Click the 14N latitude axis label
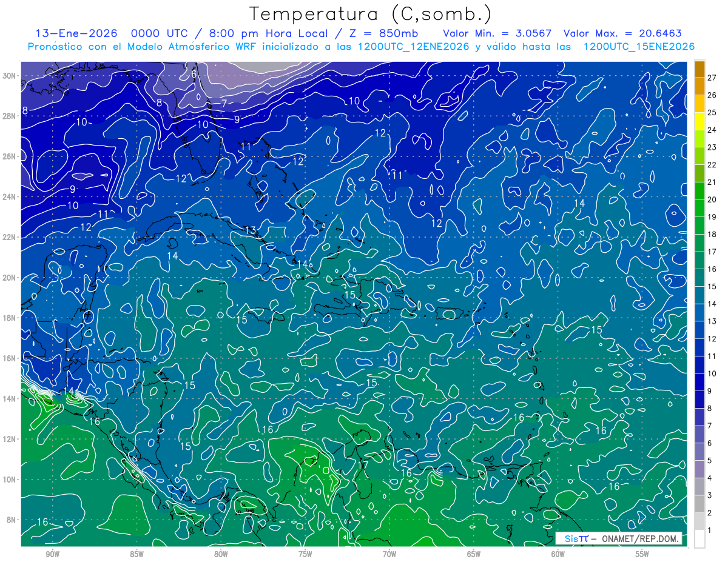Screen dimensions: 728x562 10,399
